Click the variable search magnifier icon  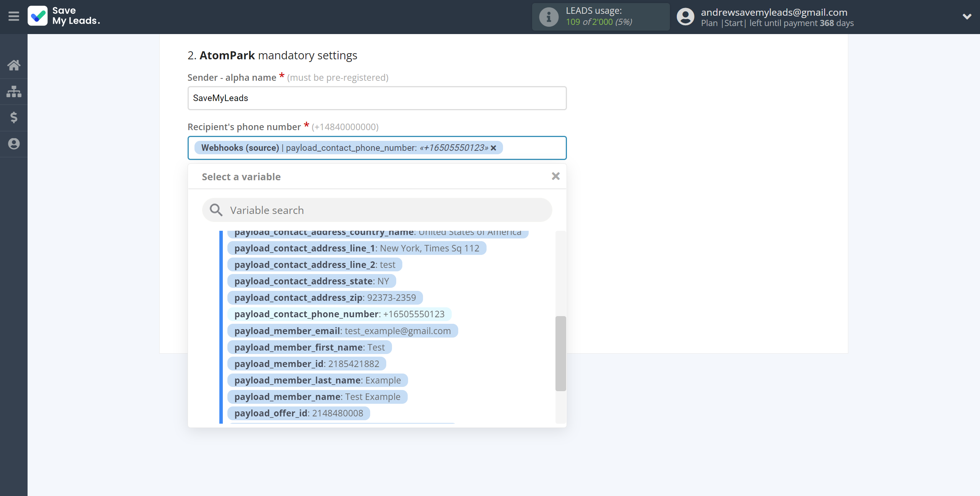[216, 210]
